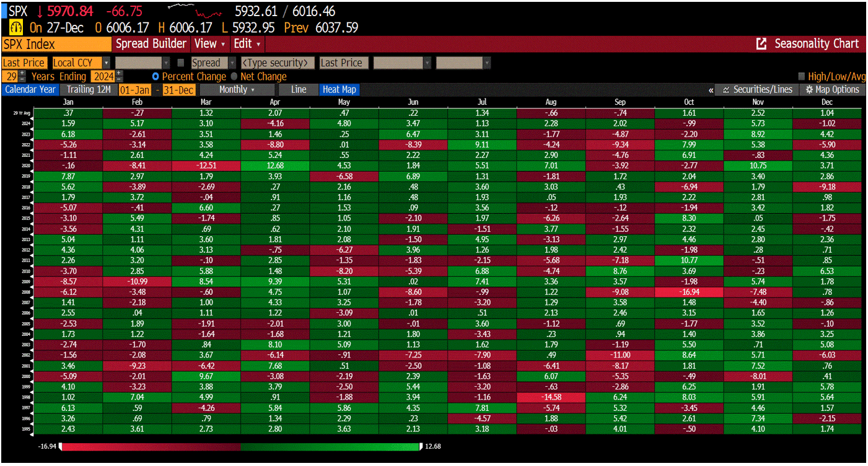Open the Monthly dropdown
The image size is (868, 466).
[x=237, y=89]
